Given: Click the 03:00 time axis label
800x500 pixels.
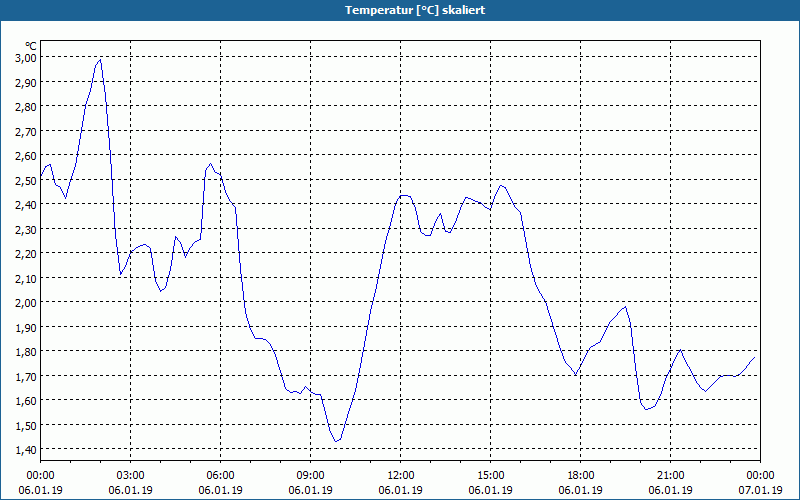Looking at the screenshot, I should pos(131,476).
